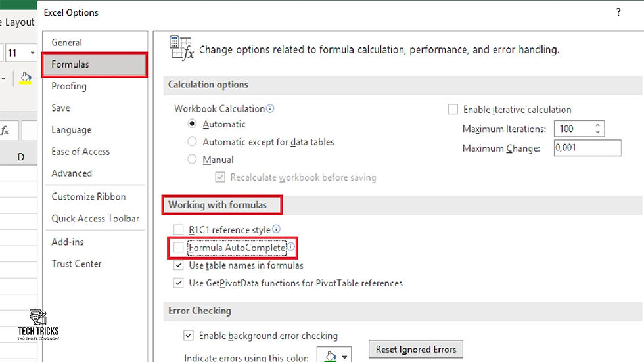This screenshot has height=362, width=644.
Task: Click Reset Ignored Errors button
Action: point(415,350)
